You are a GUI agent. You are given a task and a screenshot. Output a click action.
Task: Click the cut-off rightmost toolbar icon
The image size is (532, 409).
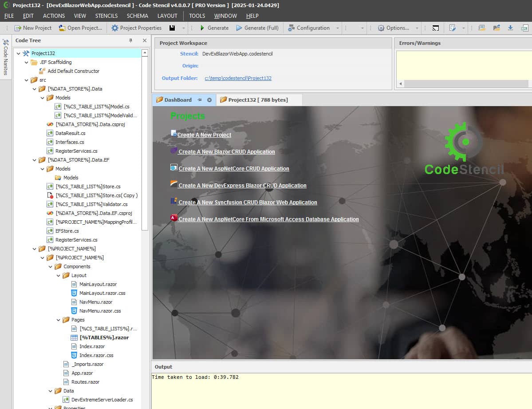pyautogui.click(x=524, y=28)
